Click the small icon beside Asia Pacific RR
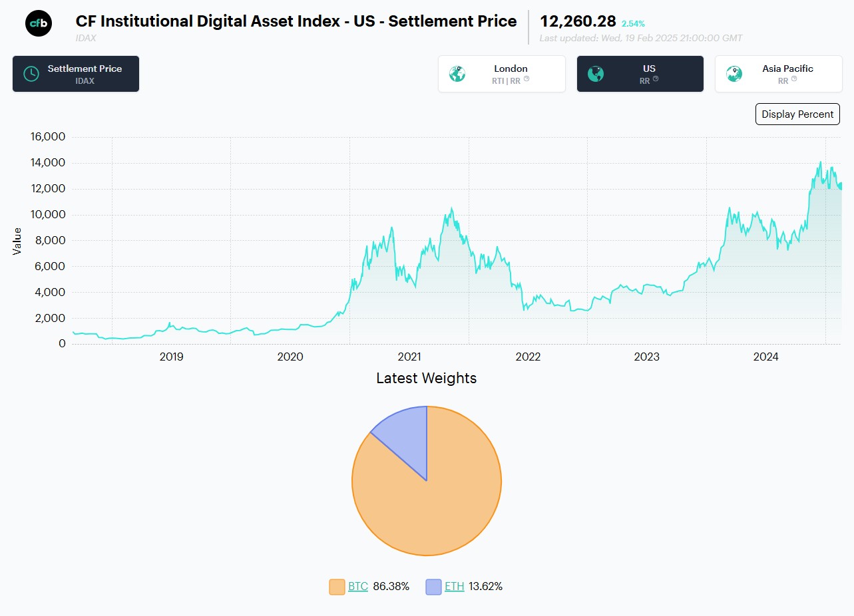The height and width of the screenshot is (616, 854). (793, 79)
